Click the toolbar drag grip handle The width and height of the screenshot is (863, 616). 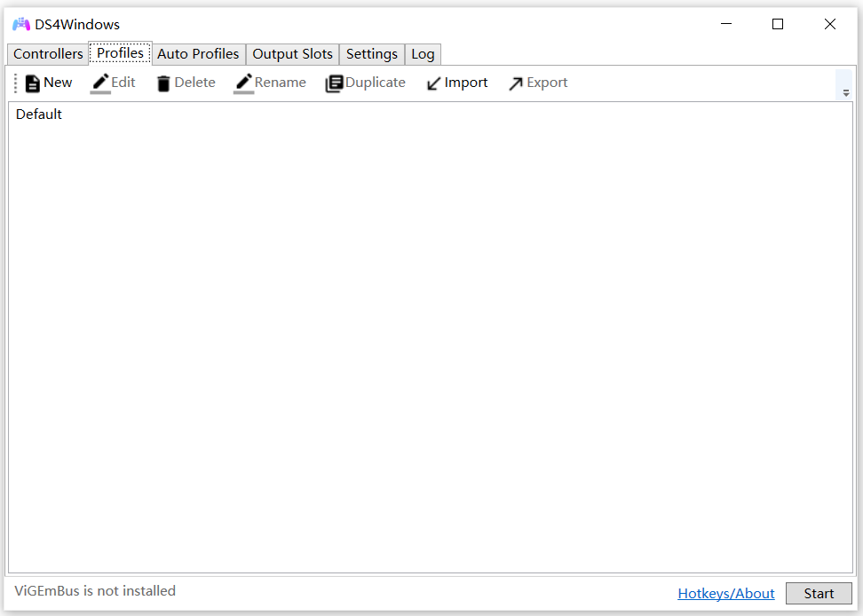click(x=15, y=83)
